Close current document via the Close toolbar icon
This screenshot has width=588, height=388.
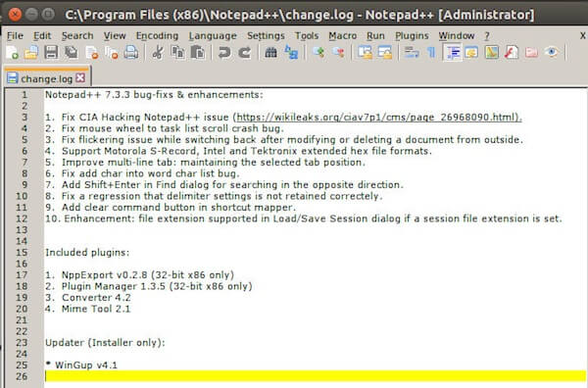click(91, 53)
